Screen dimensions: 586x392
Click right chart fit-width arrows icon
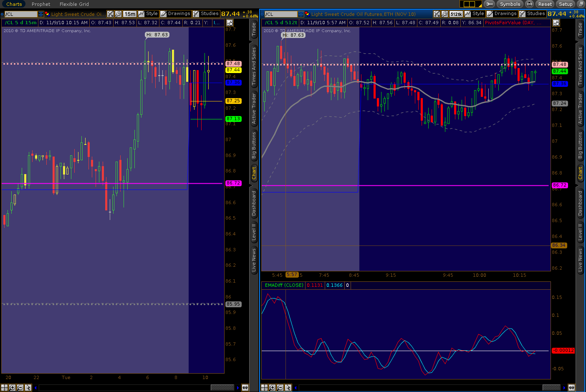(x=571, y=387)
